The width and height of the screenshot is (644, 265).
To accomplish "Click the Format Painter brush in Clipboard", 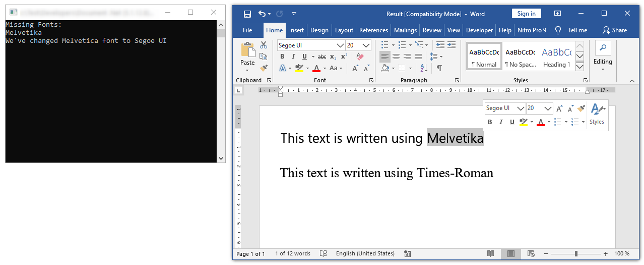I will 263,68.
